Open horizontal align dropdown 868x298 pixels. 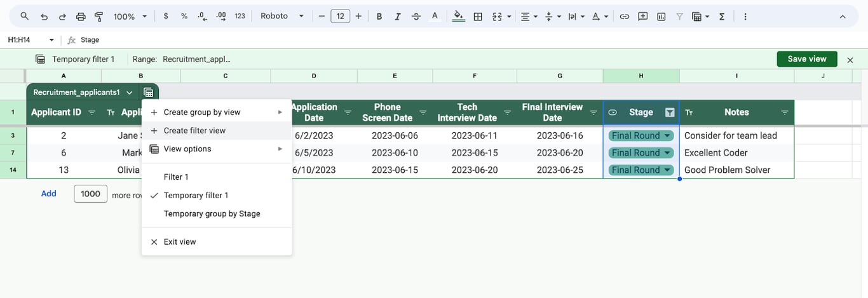(x=529, y=17)
